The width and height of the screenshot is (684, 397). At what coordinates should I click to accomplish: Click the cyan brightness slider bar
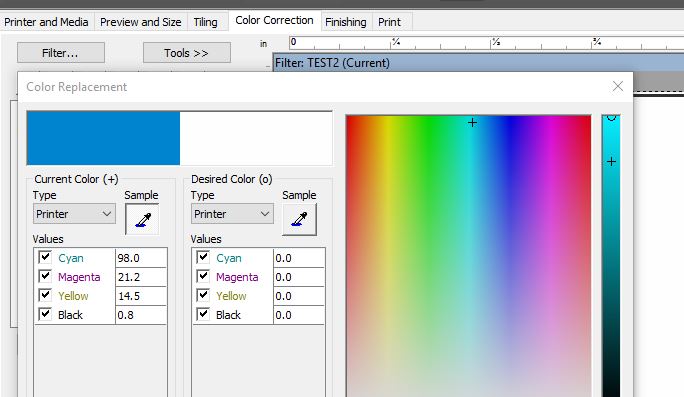(x=611, y=256)
